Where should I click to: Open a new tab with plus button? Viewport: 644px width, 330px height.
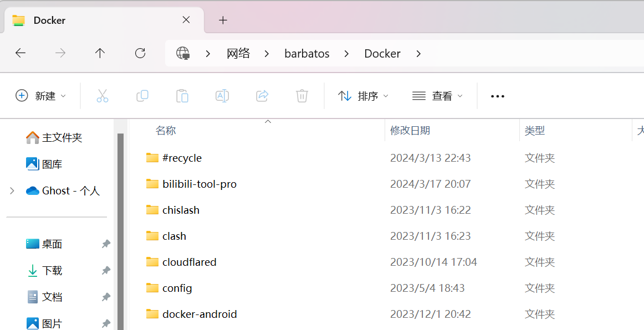pos(223,20)
